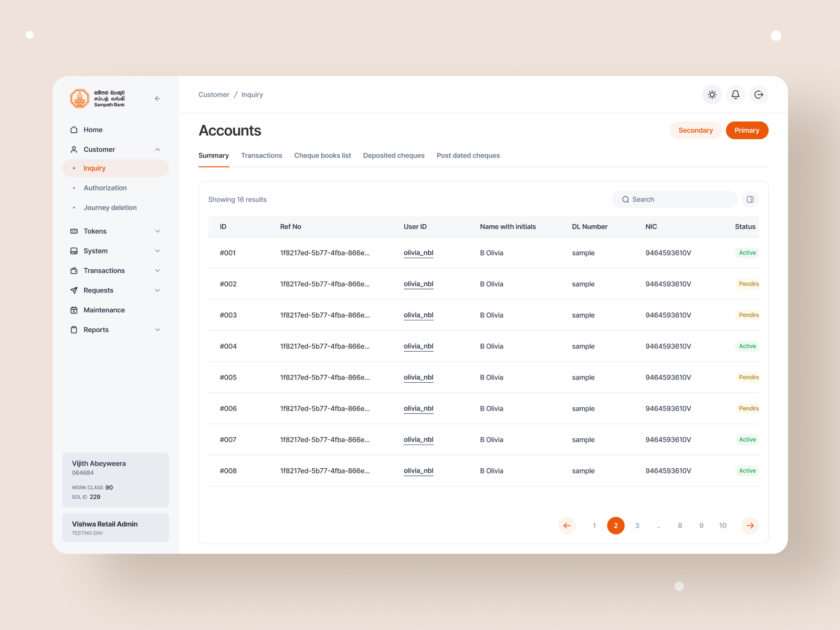Open the notifications bell icon
The image size is (840, 630).
pyautogui.click(x=735, y=94)
